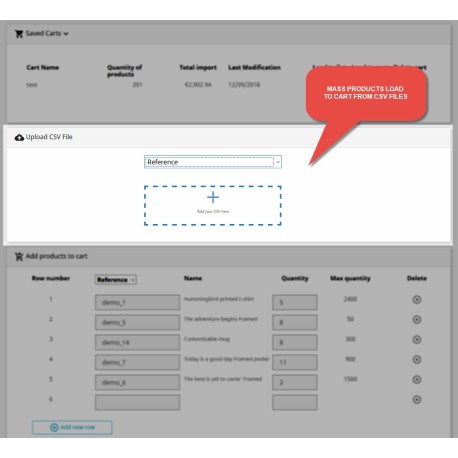Viewport: 458px width, 458px height.
Task: Click the 'test' cart name
Action: (32, 85)
